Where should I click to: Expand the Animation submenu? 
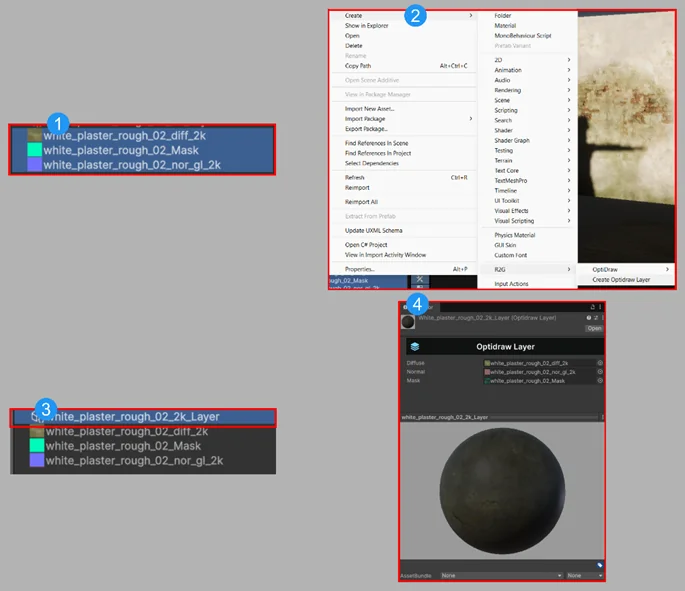tap(528, 70)
